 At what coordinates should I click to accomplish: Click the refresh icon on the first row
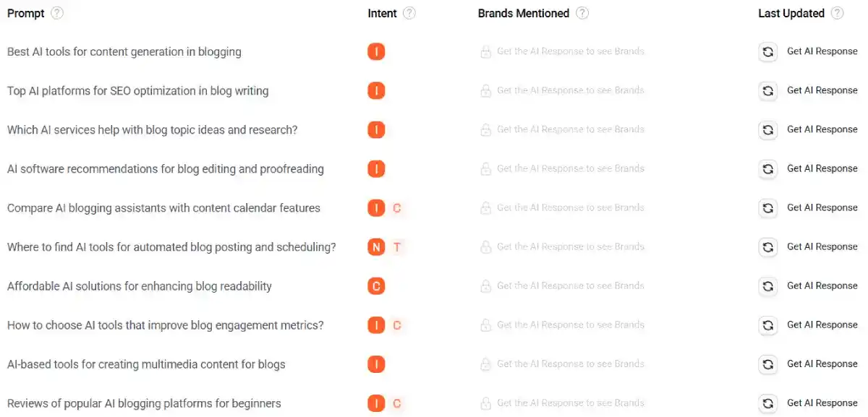click(767, 51)
